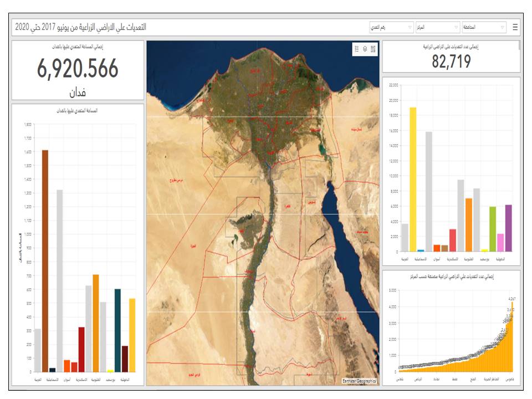The height and width of the screenshot is (399, 532).
Task: Open the map legend list icon
Action: tap(357, 49)
